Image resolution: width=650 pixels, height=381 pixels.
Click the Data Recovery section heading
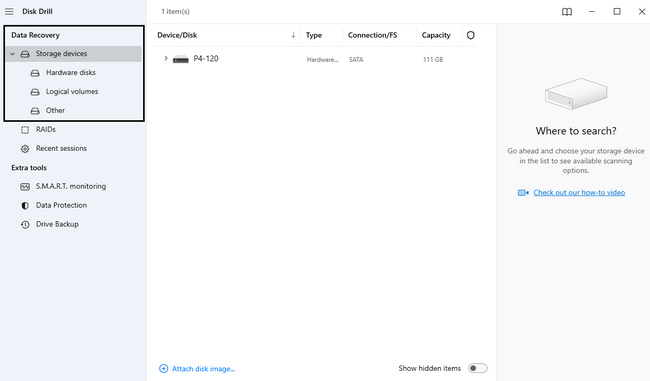click(36, 35)
